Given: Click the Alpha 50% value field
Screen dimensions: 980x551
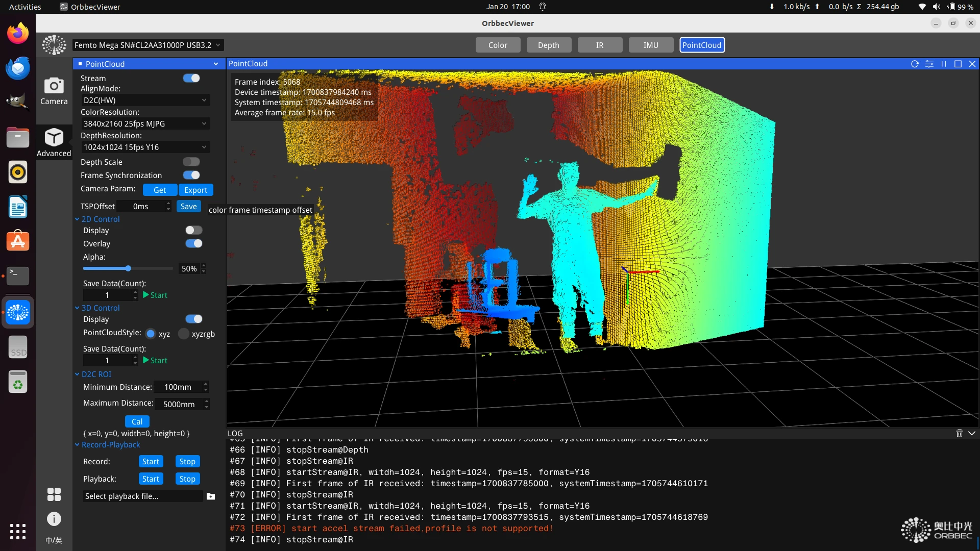Looking at the screenshot, I should tap(189, 268).
